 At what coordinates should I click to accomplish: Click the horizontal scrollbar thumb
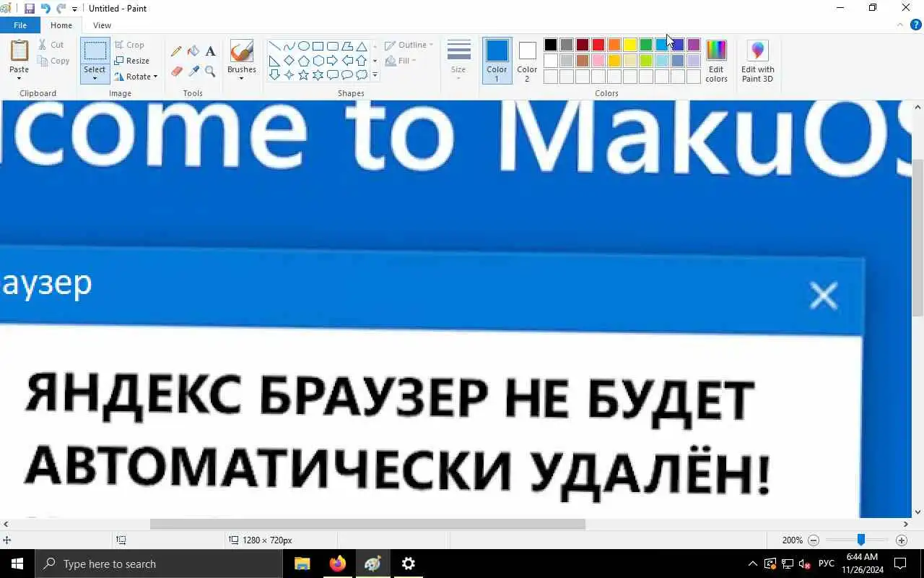367,524
